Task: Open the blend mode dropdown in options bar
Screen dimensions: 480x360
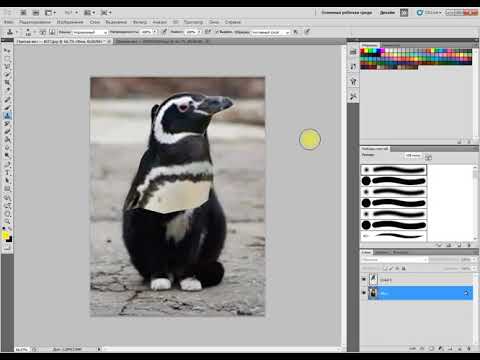Action: [90, 32]
